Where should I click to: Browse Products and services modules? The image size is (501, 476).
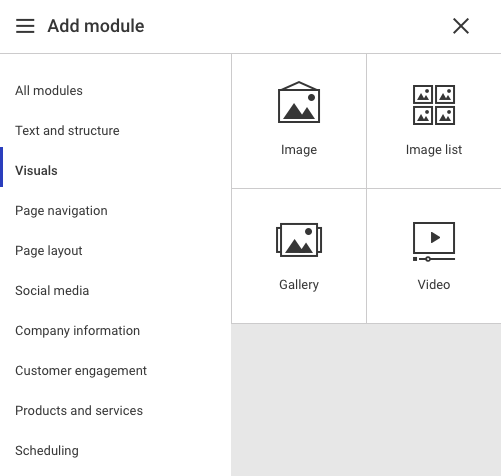coord(79,411)
